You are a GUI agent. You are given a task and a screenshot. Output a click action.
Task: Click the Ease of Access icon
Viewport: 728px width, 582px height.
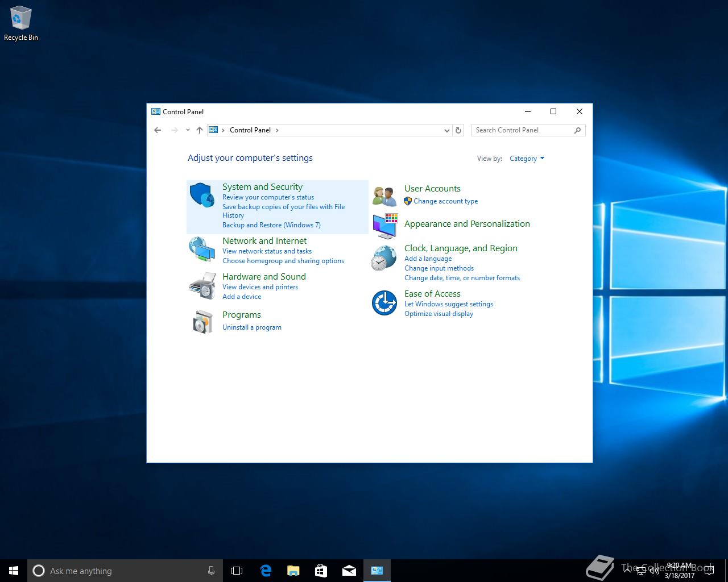[x=384, y=302]
